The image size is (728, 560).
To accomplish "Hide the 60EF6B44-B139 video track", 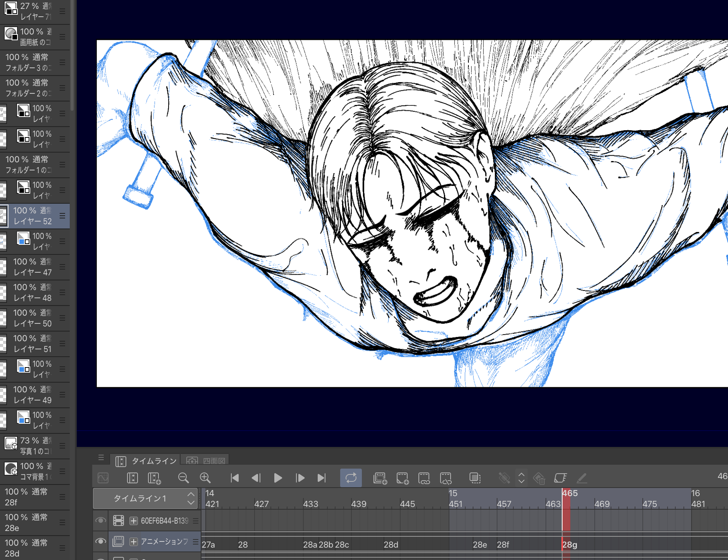I will click(x=101, y=520).
